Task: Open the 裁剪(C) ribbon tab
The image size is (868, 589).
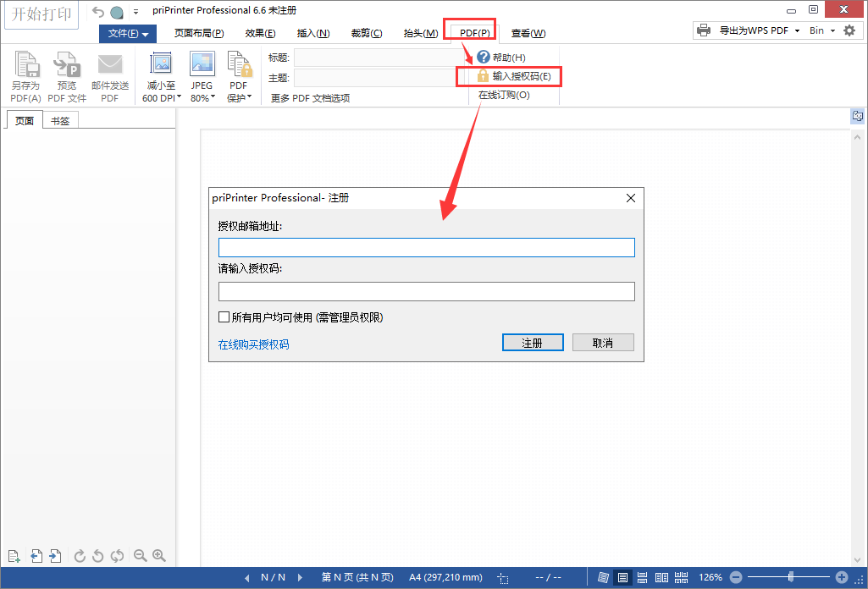Action: coord(367,33)
